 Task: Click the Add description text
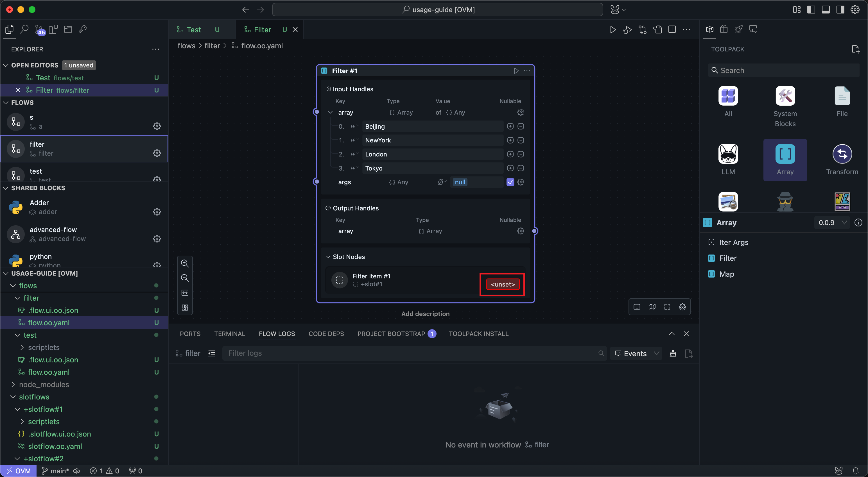point(425,314)
